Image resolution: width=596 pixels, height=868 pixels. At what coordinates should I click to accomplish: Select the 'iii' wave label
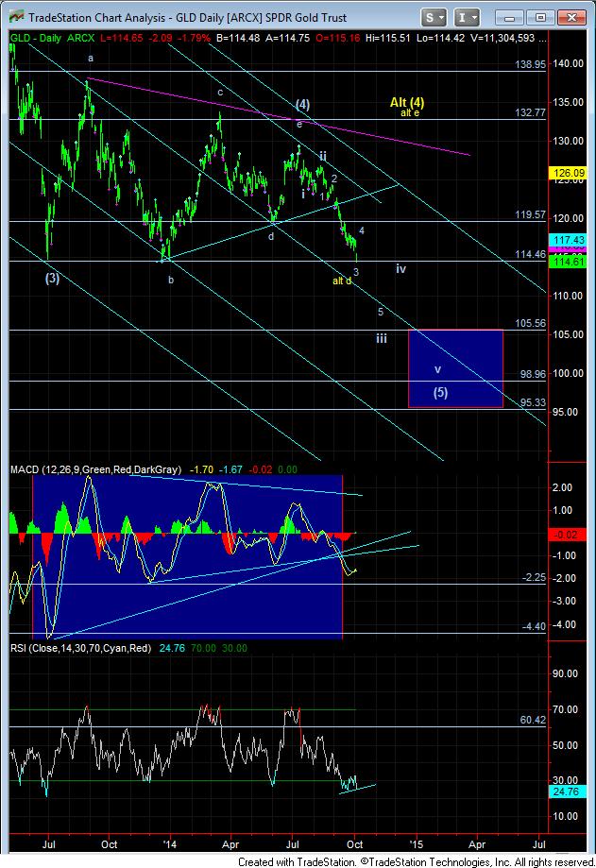click(382, 338)
